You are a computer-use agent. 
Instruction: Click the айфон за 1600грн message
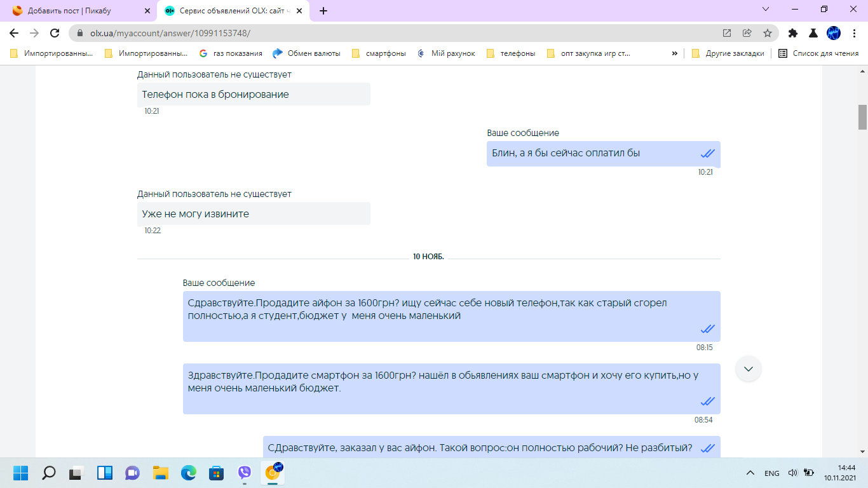pyautogui.click(x=452, y=316)
